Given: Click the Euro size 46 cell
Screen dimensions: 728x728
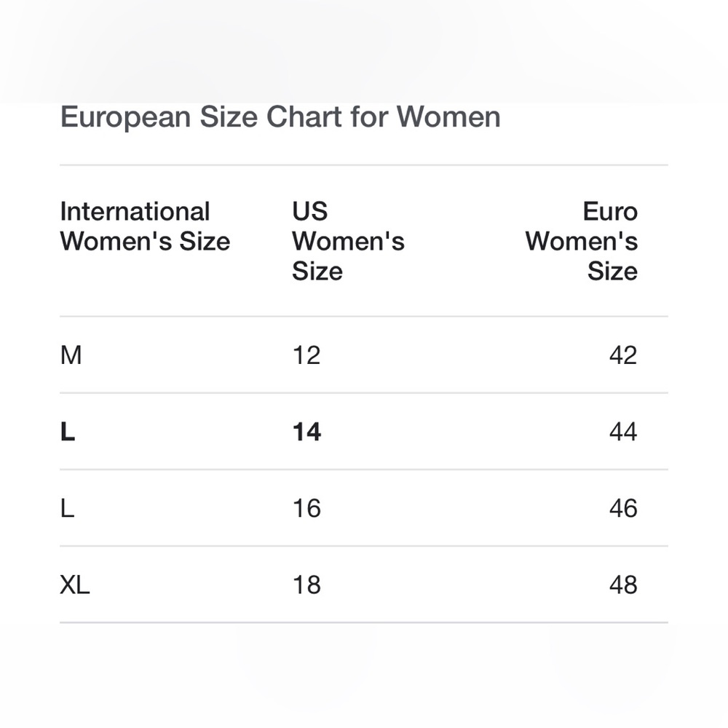Looking at the screenshot, I should point(623,508).
